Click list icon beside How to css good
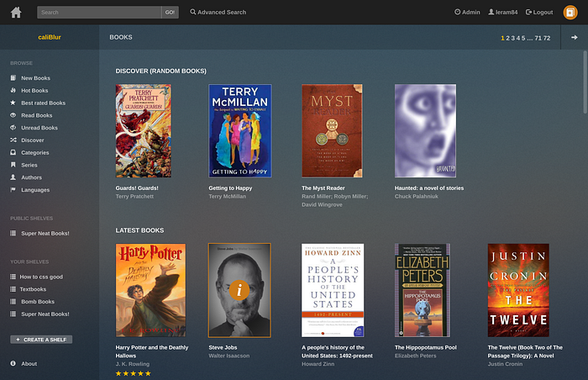This screenshot has width=588, height=380. point(13,277)
